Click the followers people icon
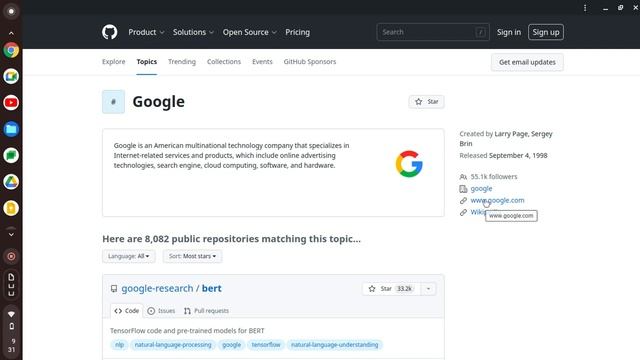Viewport: 640px width, 360px height. (463, 177)
